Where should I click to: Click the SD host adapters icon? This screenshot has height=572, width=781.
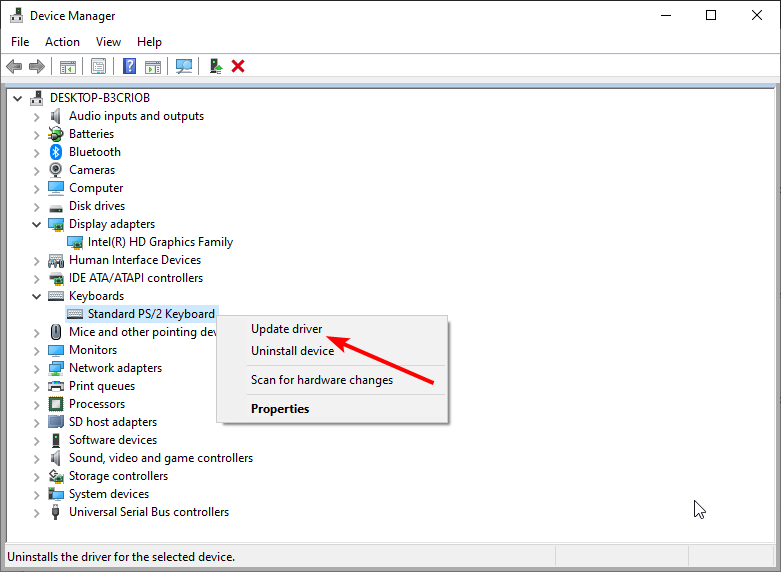point(56,422)
